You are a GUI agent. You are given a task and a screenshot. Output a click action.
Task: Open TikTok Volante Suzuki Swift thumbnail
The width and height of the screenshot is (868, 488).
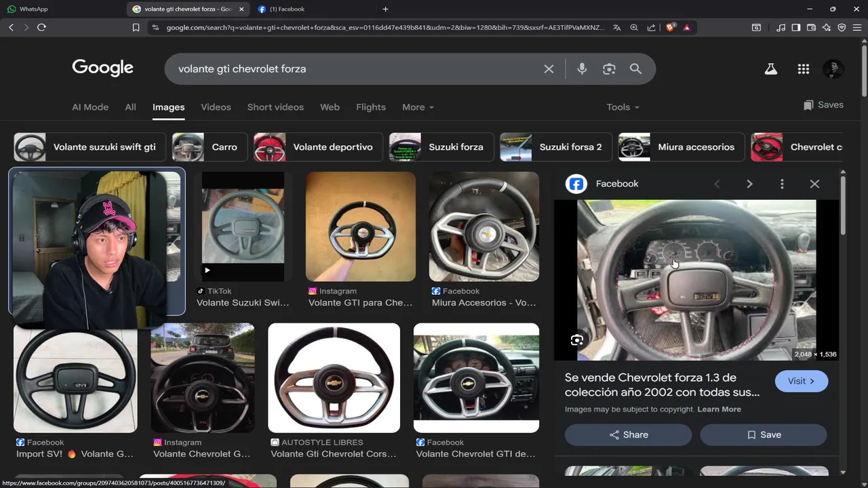(243, 226)
